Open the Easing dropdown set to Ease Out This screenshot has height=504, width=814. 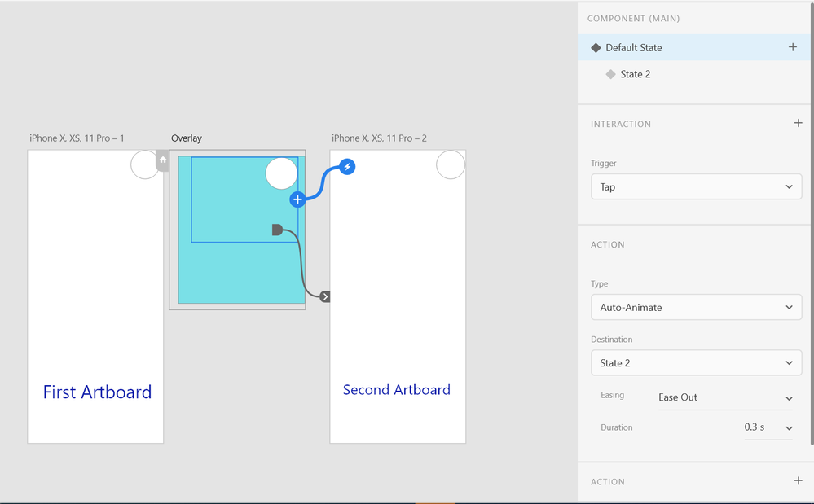725,398
